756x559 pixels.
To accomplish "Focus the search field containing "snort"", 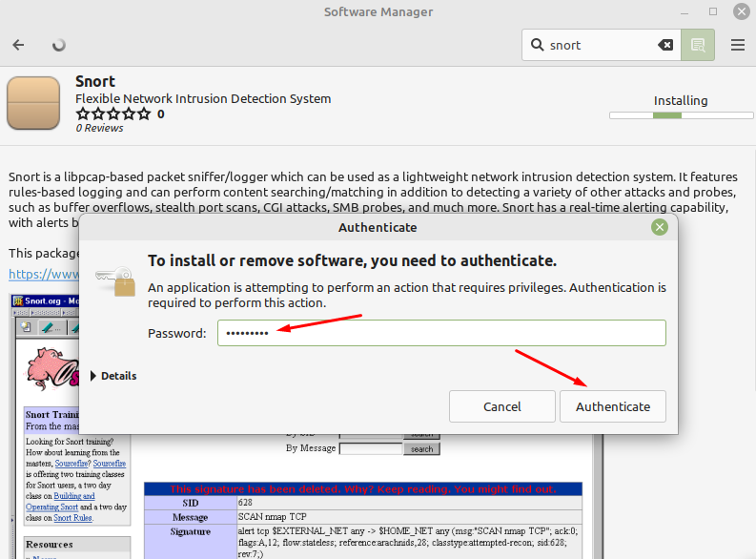I will tap(601, 45).
